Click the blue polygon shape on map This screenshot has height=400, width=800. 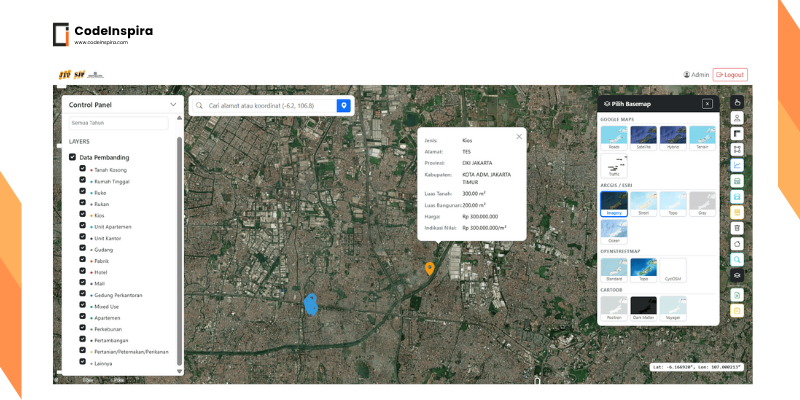click(311, 305)
